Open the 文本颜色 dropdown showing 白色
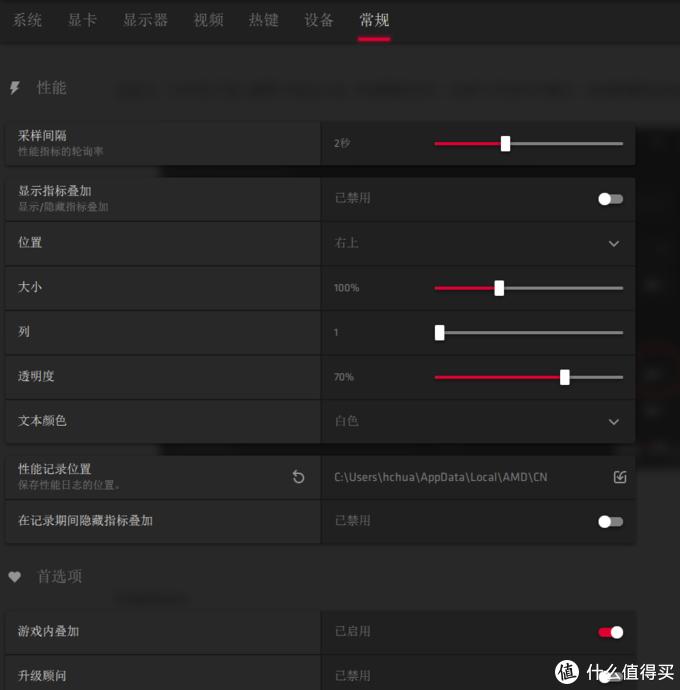The image size is (680, 690). tap(478, 422)
